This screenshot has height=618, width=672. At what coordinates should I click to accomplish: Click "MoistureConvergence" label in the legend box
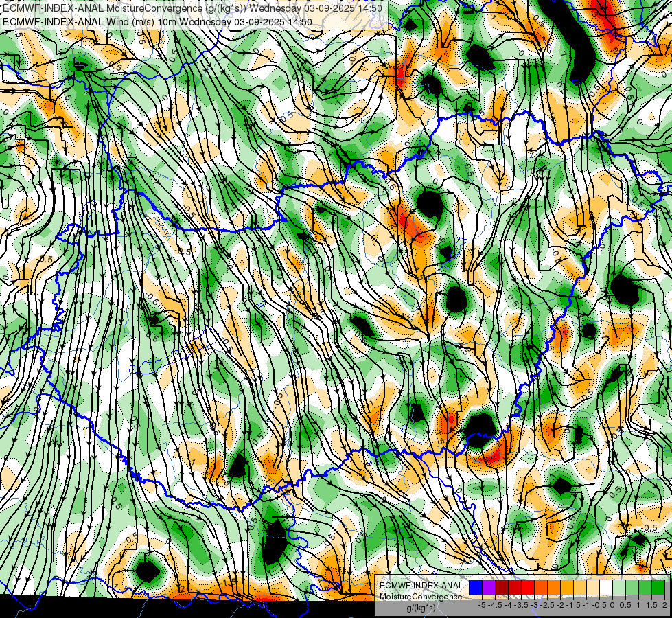pyautogui.click(x=421, y=597)
